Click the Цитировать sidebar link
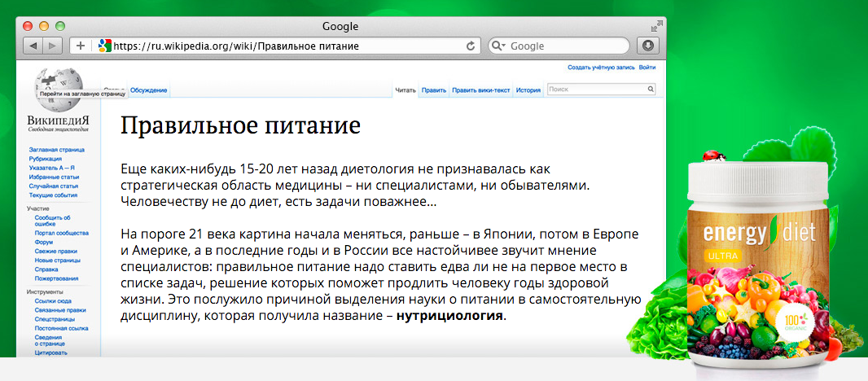Image resolution: width=868 pixels, height=381 pixels. coord(50,353)
